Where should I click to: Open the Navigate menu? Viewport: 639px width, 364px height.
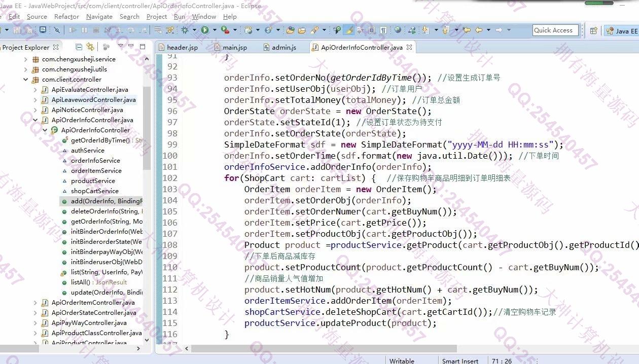click(x=99, y=16)
